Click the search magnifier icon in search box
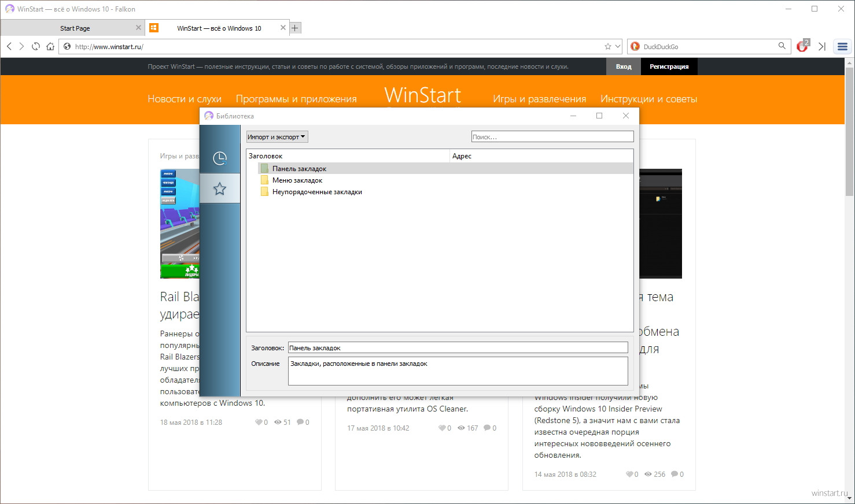 [782, 46]
